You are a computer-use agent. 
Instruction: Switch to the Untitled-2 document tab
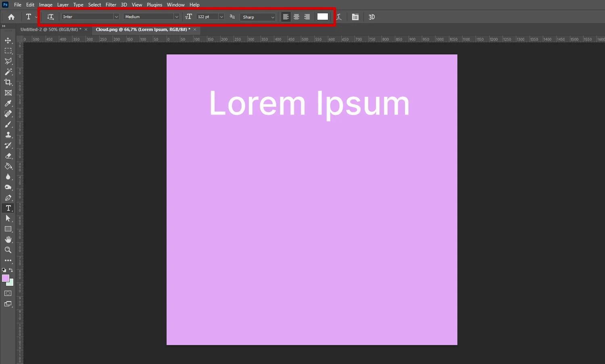[x=50, y=29]
